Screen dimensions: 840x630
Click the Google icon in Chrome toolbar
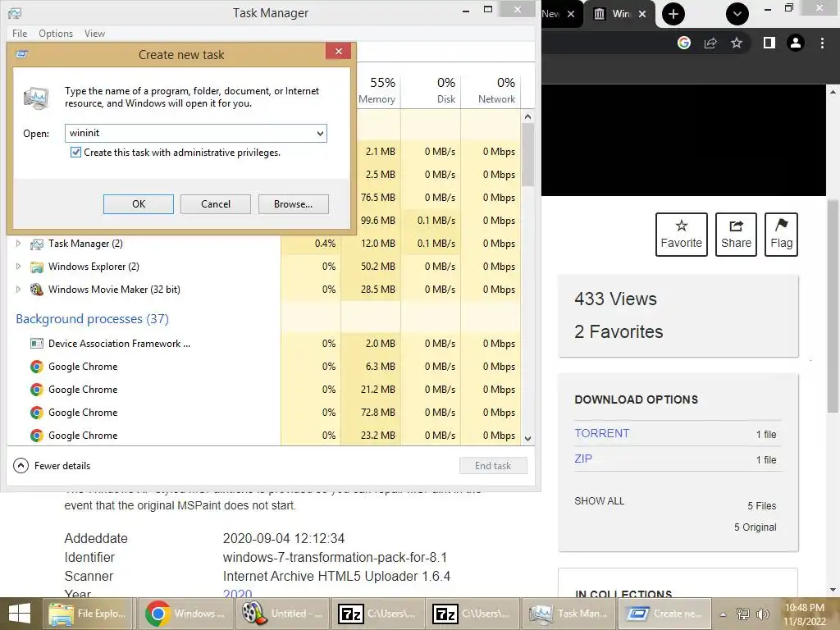[684, 43]
